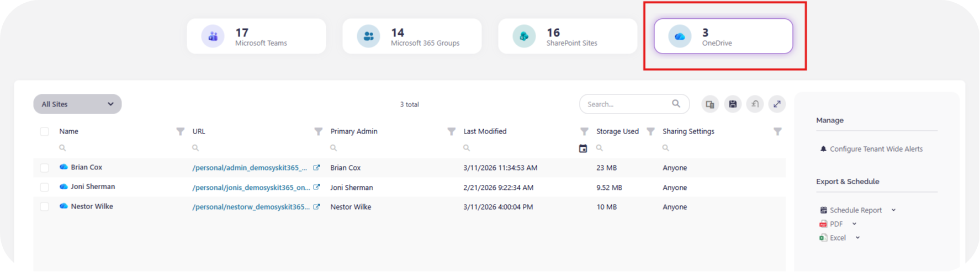This screenshot has width=980, height=272.
Task: Click the OneDrive cloud card icon
Action: tap(680, 36)
